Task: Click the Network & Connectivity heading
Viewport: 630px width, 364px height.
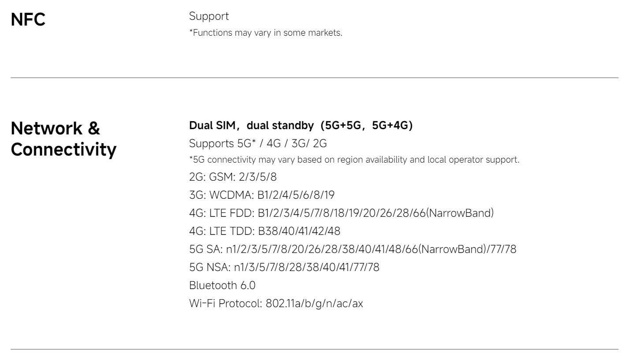Action: 63,139
